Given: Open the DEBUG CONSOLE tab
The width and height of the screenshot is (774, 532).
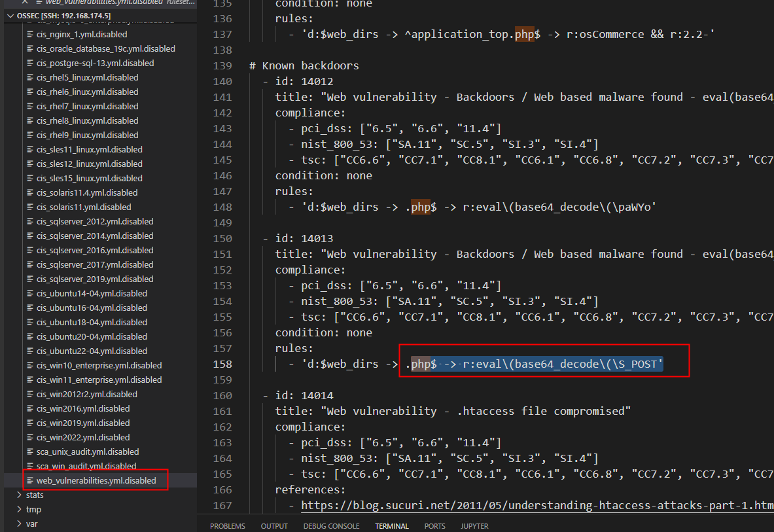Looking at the screenshot, I should pyautogui.click(x=331, y=526).
